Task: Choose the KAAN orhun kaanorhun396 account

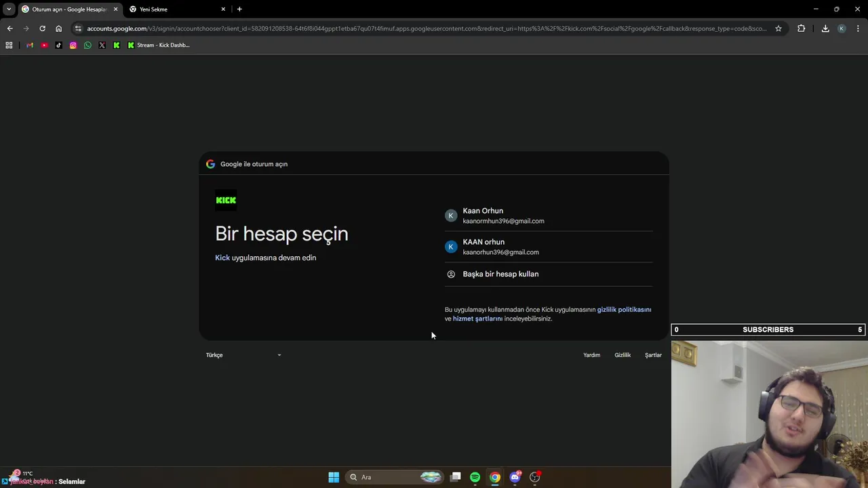Action: click(549, 247)
